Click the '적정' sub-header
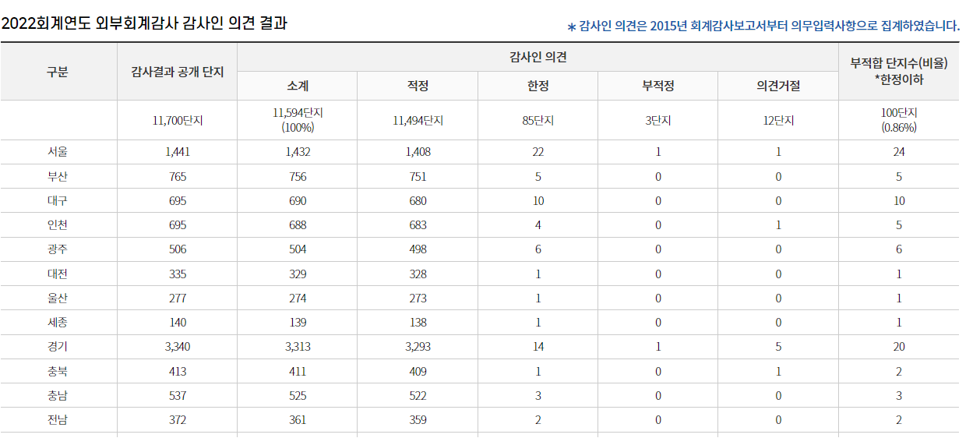The height and width of the screenshot is (438, 980). point(418,87)
